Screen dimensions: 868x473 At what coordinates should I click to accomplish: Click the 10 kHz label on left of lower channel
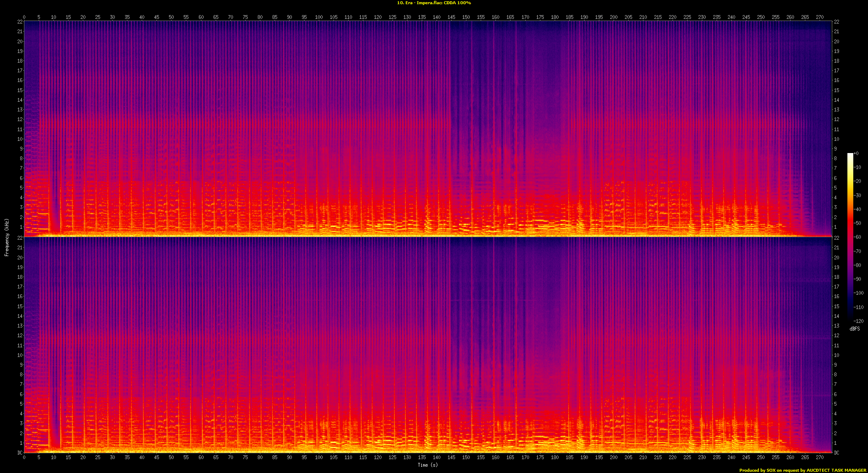(20, 355)
